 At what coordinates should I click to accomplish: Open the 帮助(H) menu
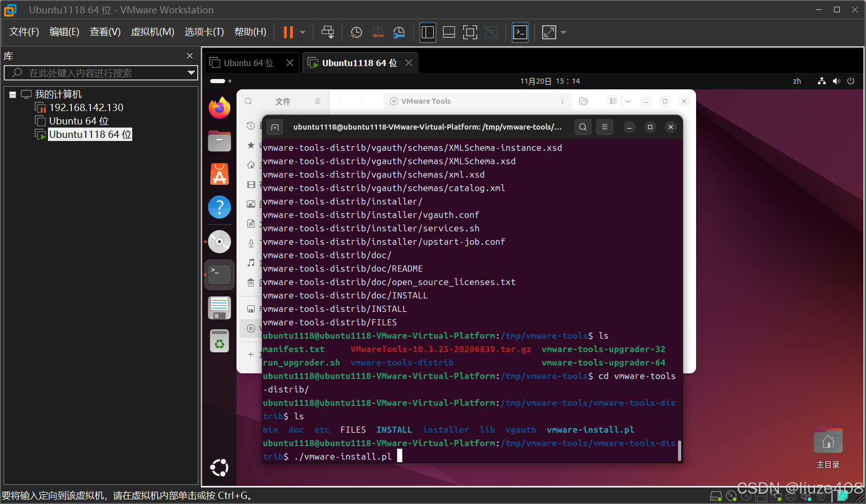pyautogui.click(x=250, y=32)
